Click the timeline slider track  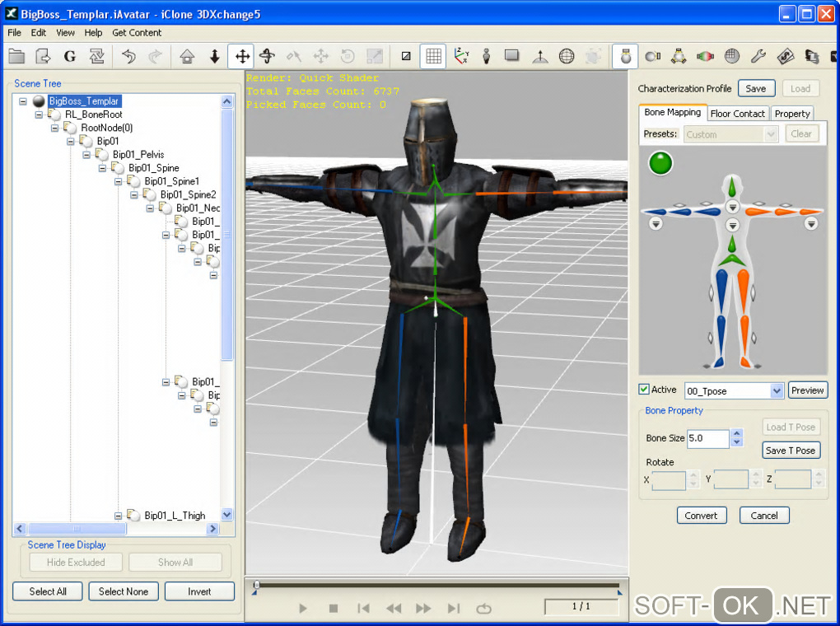click(x=436, y=586)
